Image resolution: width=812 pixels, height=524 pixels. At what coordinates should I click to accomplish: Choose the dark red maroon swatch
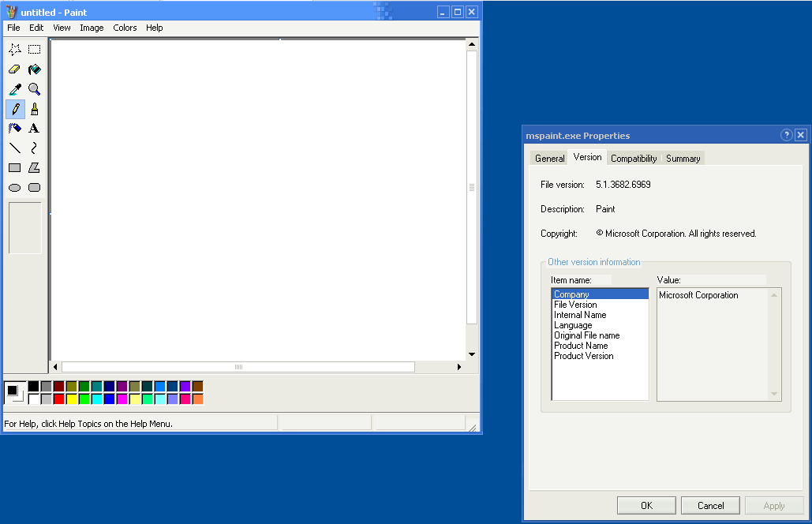tap(59, 386)
